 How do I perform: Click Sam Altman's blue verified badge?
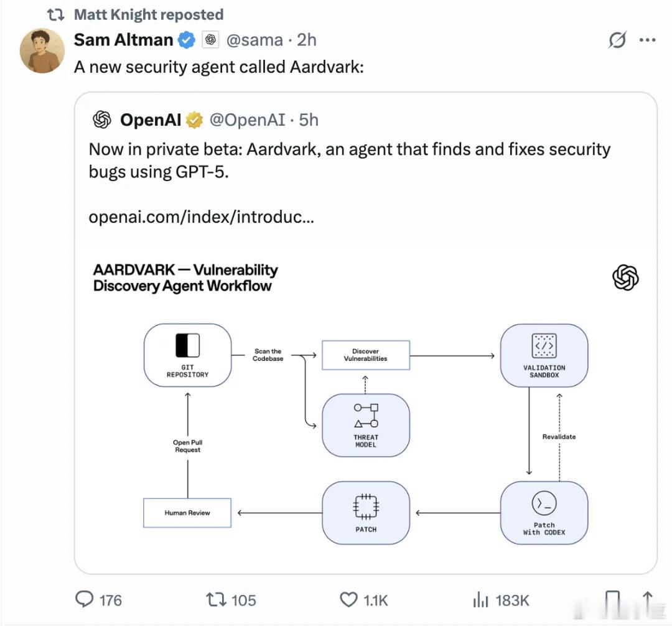(x=186, y=39)
